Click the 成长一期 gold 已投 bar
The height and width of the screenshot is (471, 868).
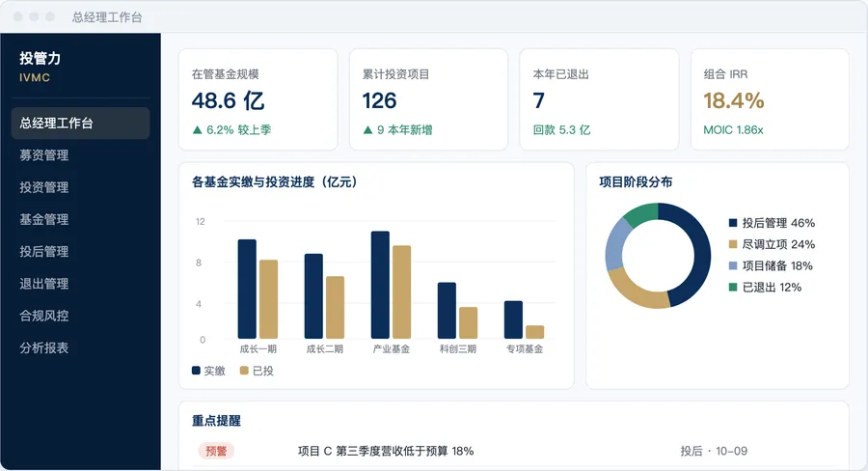[268, 299]
